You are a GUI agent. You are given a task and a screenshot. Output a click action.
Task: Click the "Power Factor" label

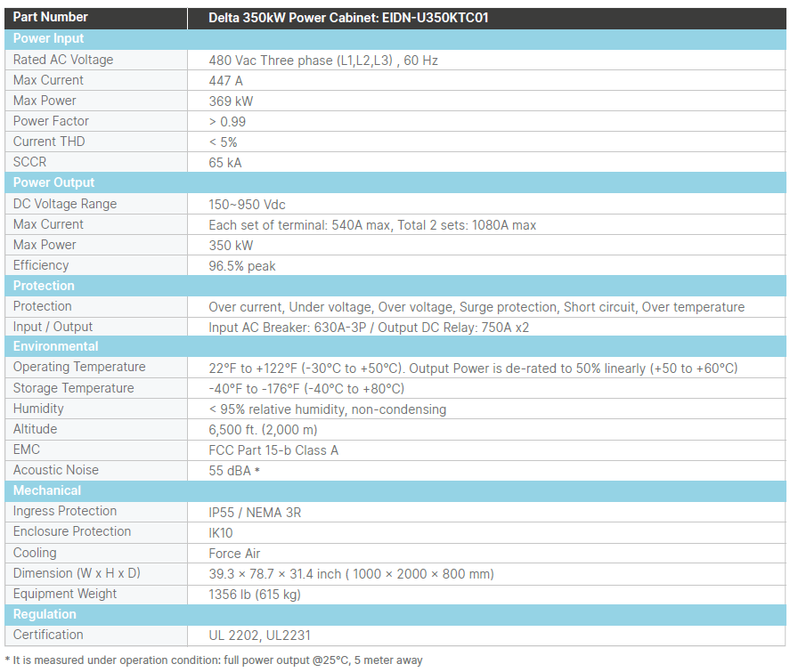tap(51, 121)
